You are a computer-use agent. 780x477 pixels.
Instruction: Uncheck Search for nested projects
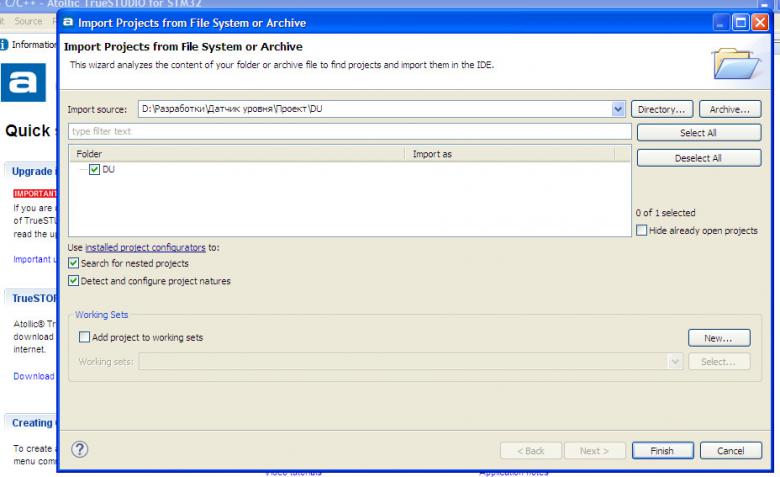(74, 263)
